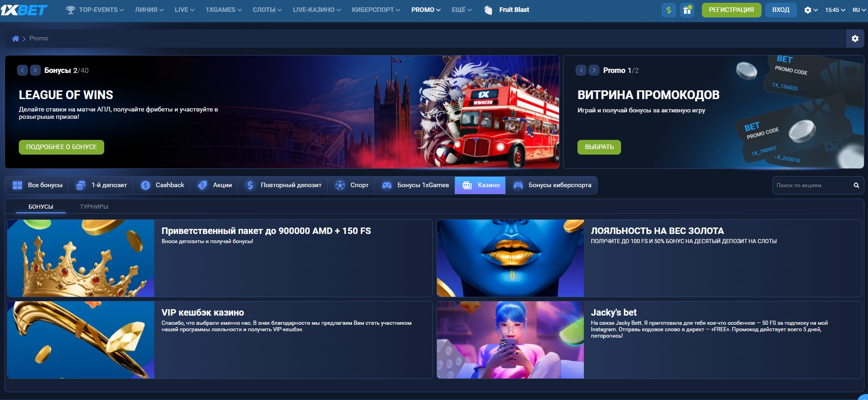This screenshot has width=868, height=400.
Task: Open the time zone dropdown 15:45
Action: [835, 10]
